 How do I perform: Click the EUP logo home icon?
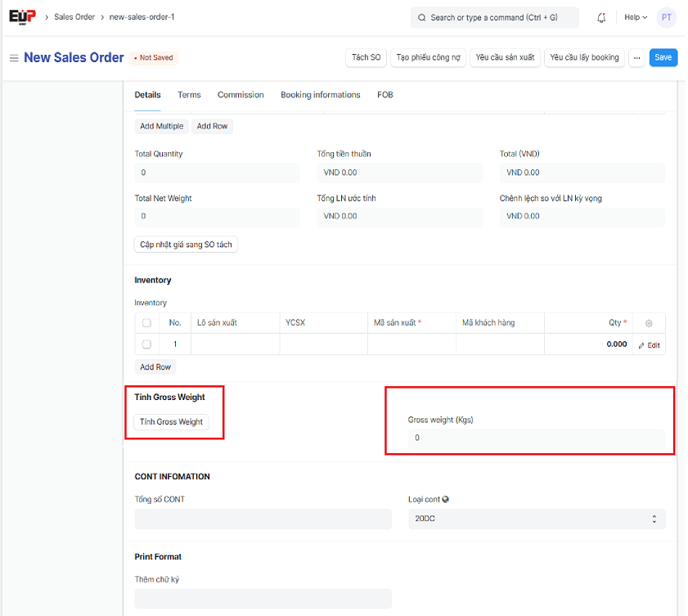[x=22, y=17]
